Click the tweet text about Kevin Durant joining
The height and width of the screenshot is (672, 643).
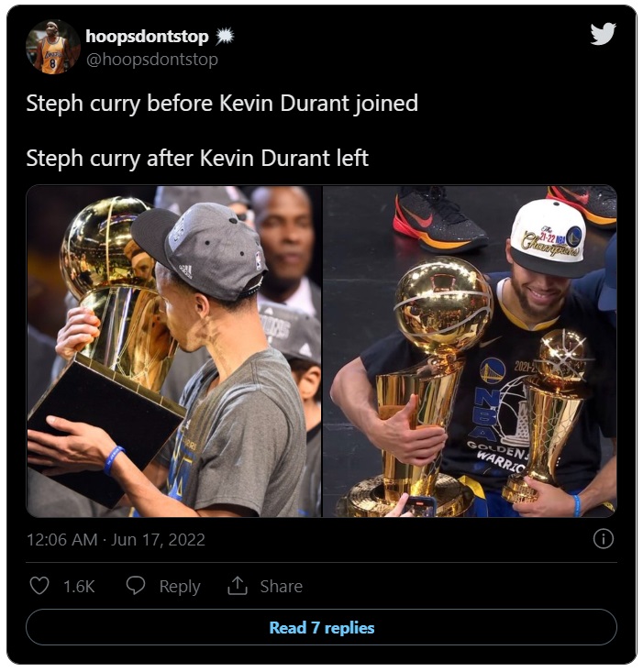(x=222, y=104)
